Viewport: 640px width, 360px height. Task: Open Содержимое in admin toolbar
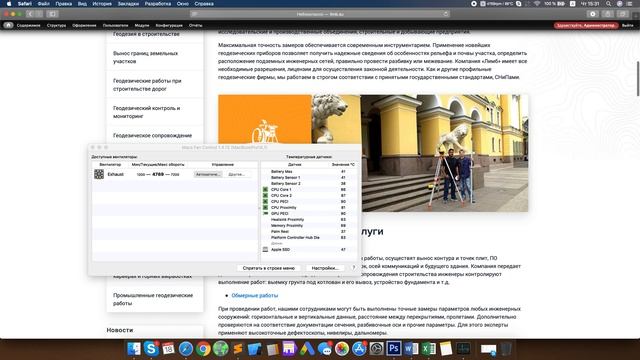(x=29, y=25)
